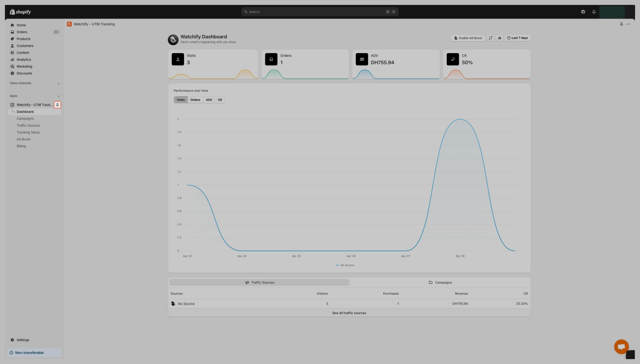Switch to the Campaigns tab
This screenshot has width=640, height=364.
pyautogui.click(x=440, y=282)
